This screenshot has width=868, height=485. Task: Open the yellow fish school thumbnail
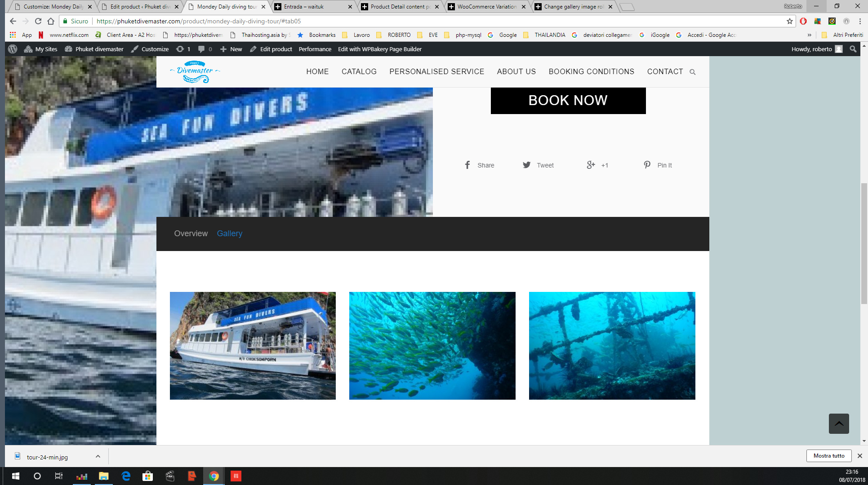[432, 346]
